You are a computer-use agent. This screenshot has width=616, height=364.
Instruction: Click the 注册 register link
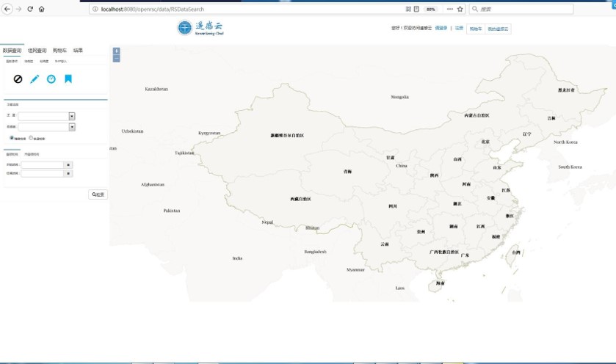(x=459, y=29)
